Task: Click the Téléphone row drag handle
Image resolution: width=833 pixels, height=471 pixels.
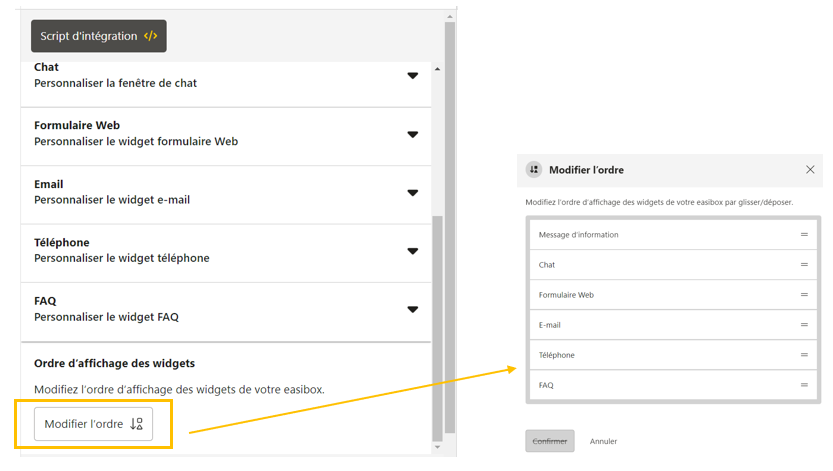Action: 804,355
